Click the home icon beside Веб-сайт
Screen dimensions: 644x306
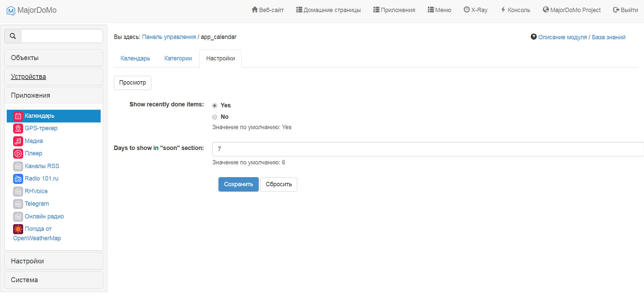click(x=255, y=10)
